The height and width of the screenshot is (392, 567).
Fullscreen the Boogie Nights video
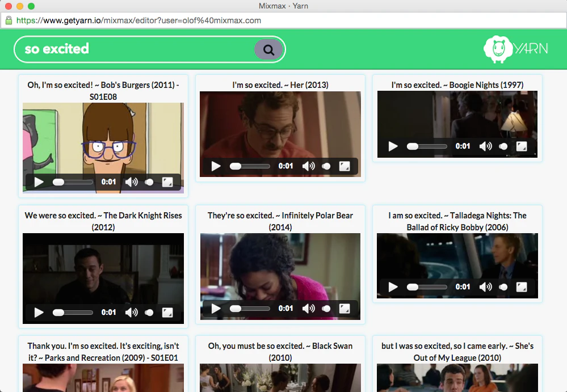[522, 146]
